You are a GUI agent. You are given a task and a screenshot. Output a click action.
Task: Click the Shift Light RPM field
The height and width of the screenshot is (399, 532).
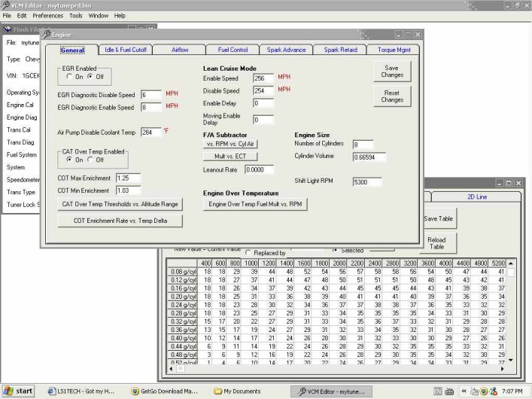(x=367, y=182)
